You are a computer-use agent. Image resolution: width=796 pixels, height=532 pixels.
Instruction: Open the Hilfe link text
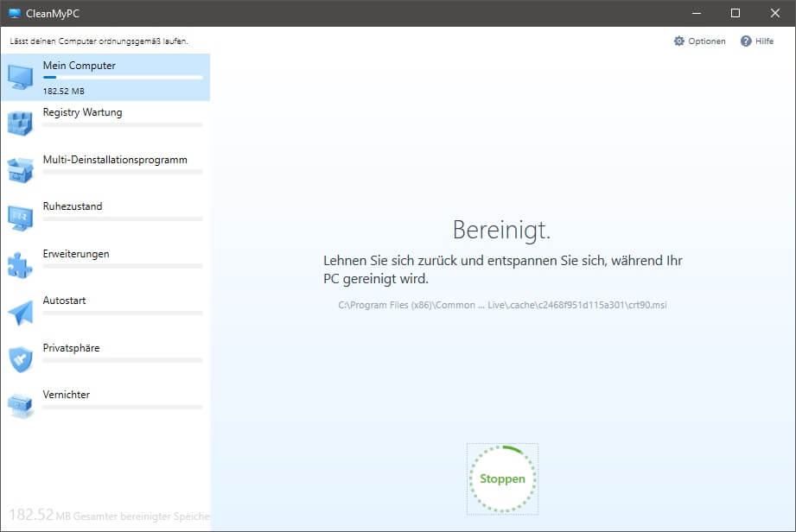click(x=764, y=41)
